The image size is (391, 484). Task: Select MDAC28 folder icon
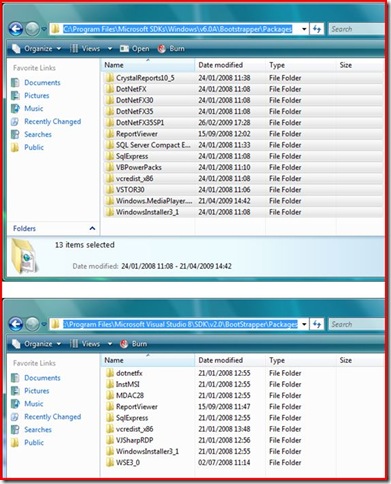[x=109, y=396]
